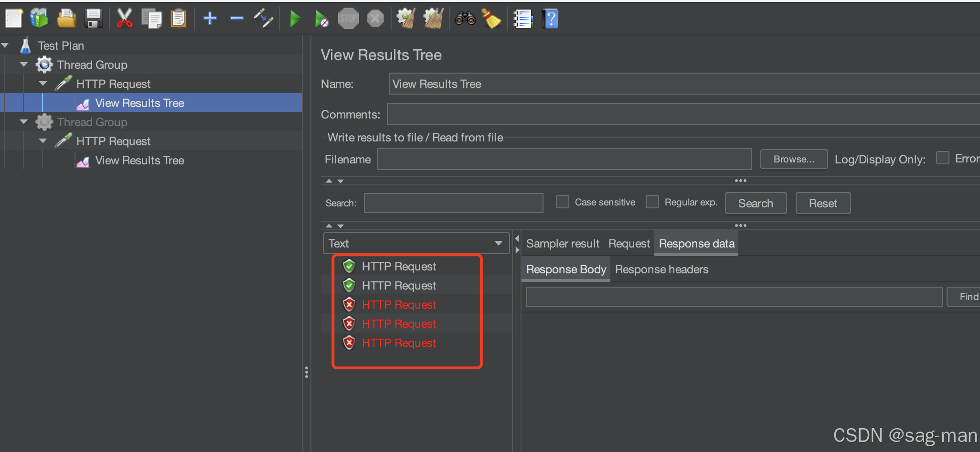Collapse the Test Plan tree node
This screenshot has width=980, height=452.
pyautogui.click(x=5, y=45)
